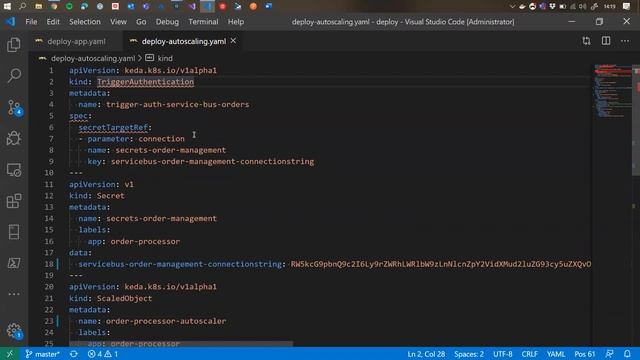Viewport: 640px width, 360px height.
Task: Click line number 18 in the gutter
Action: point(49,264)
